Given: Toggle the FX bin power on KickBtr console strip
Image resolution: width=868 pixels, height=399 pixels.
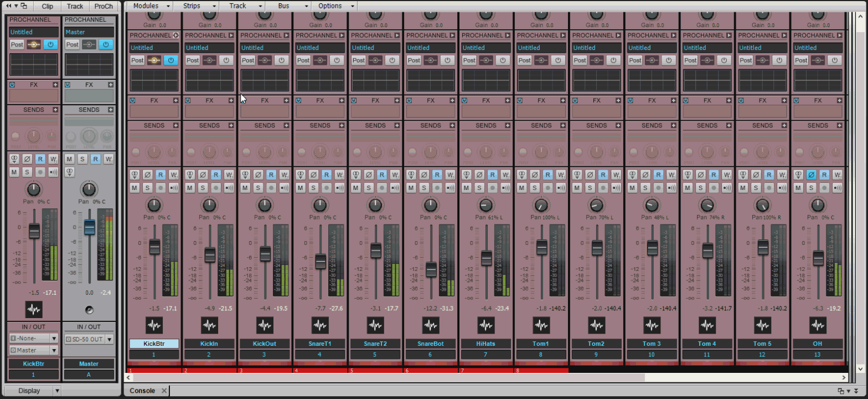Looking at the screenshot, I should [132, 100].
